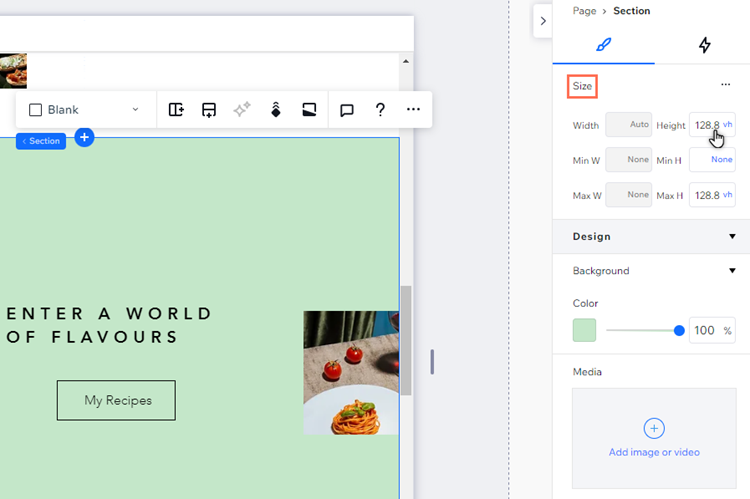
Task: Change the Max H vh unit
Action: coord(728,195)
